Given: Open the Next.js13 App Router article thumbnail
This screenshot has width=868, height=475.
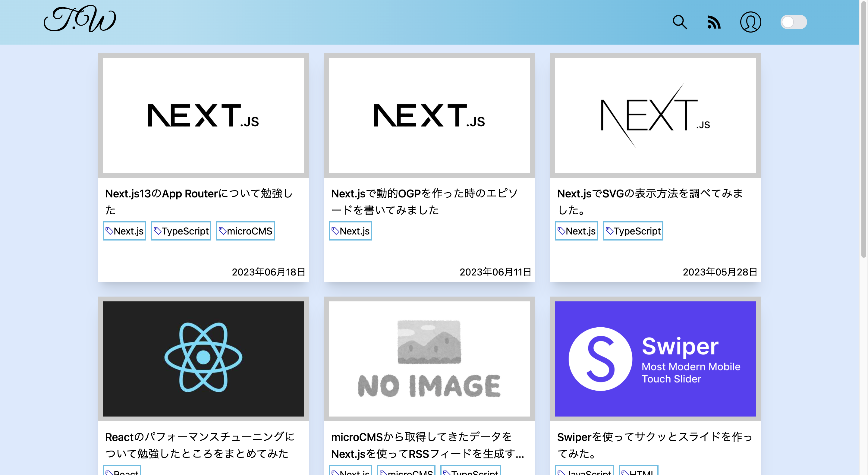Looking at the screenshot, I should pyautogui.click(x=203, y=115).
